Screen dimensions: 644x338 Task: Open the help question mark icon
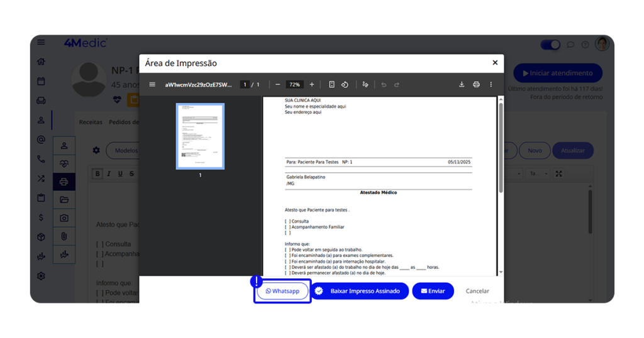[x=585, y=45]
